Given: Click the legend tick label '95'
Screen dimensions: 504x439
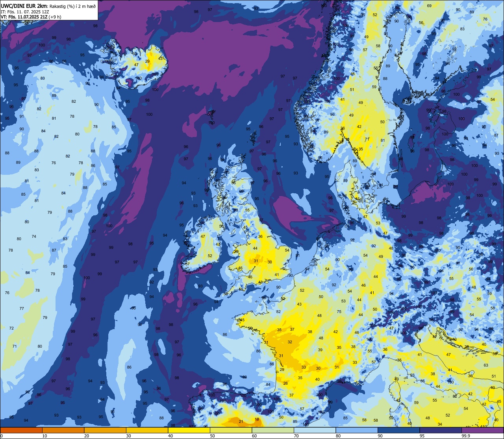Looking at the screenshot, I should point(422,436).
